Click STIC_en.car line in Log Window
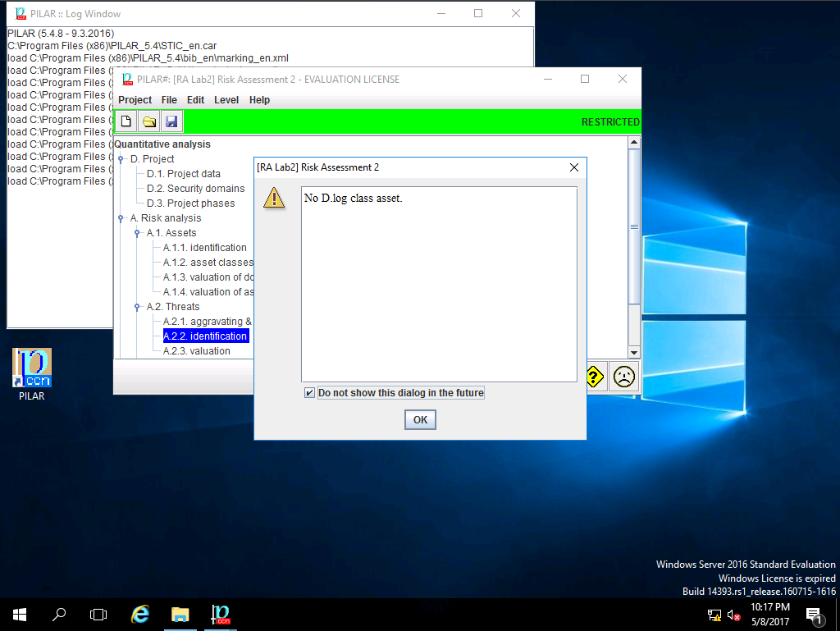The height and width of the screenshot is (631, 840). (112, 46)
